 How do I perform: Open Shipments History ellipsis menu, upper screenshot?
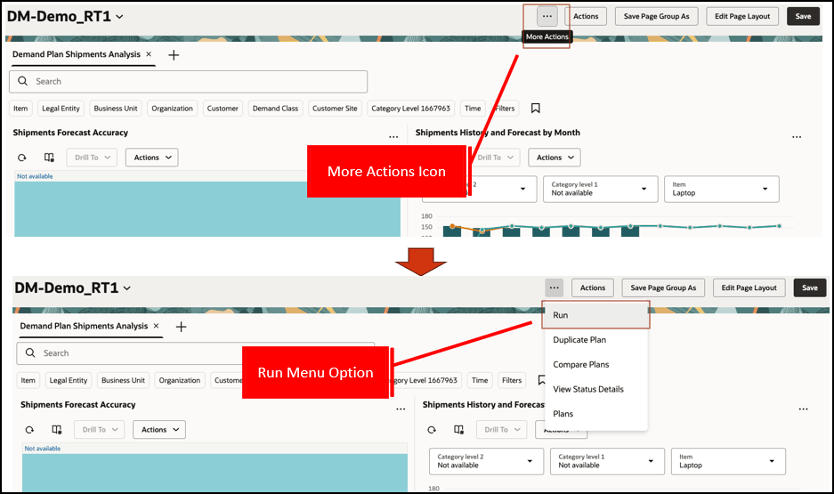coord(796,137)
